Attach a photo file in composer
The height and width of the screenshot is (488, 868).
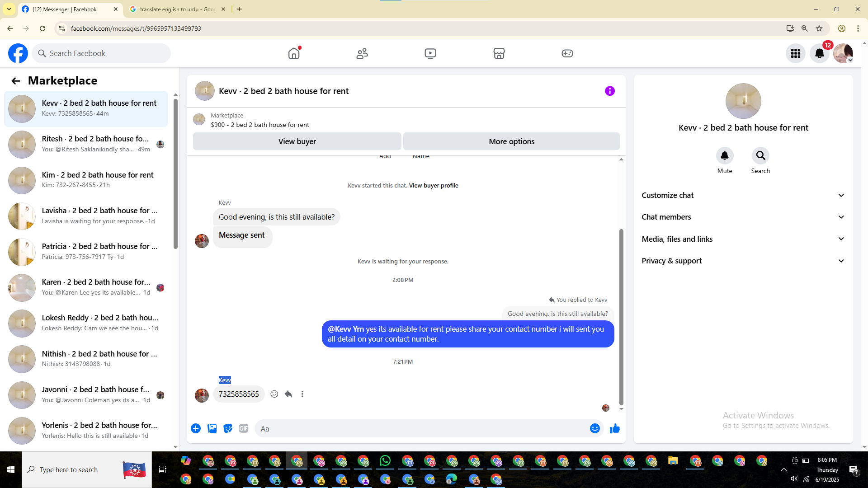coord(212,428)
